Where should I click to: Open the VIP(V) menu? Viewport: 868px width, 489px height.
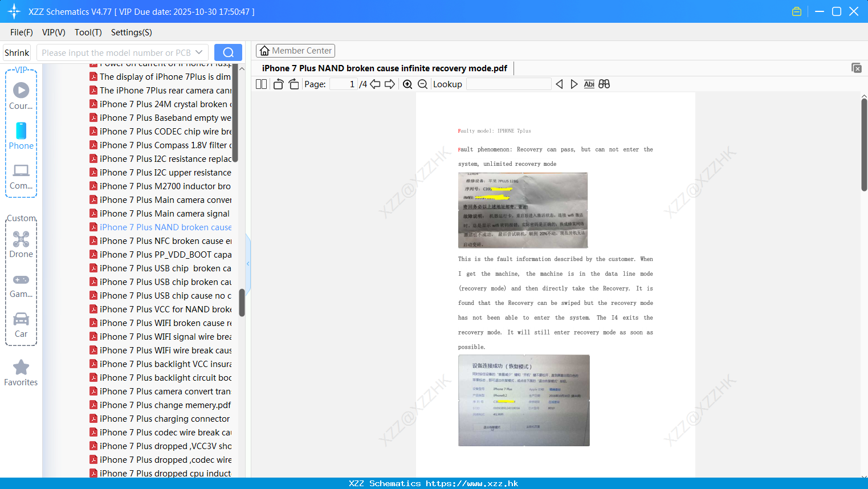[x=54, y=32]
